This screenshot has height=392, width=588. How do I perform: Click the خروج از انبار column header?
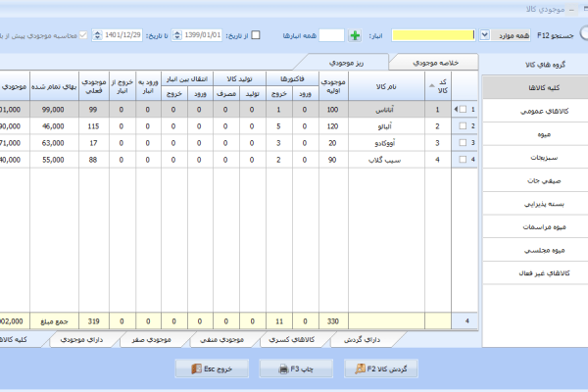(122, 86)
